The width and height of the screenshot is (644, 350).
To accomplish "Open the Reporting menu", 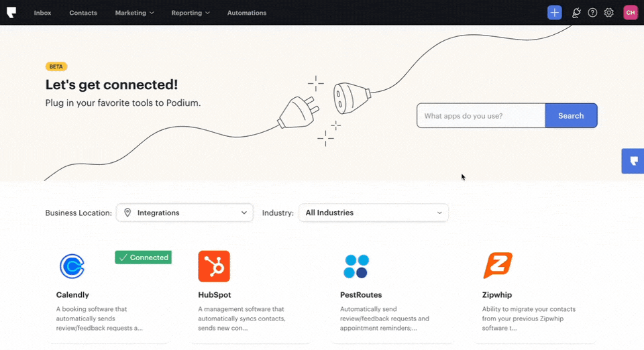I will [x=190, y=13].
